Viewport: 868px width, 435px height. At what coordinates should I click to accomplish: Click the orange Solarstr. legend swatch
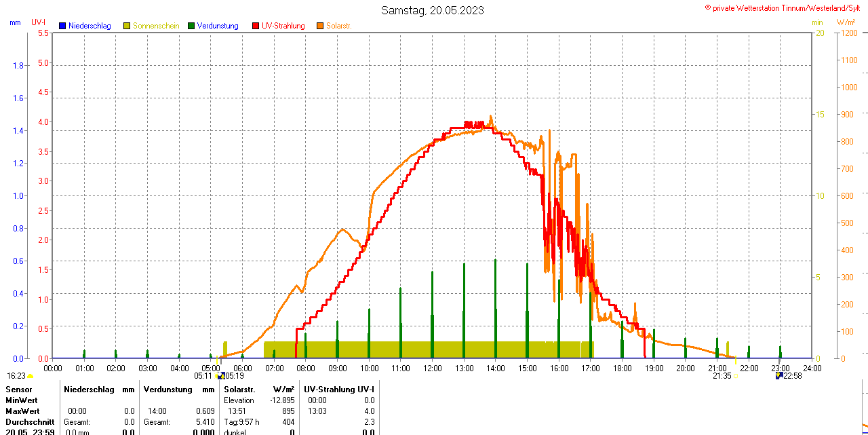click(x=320, y=26)
